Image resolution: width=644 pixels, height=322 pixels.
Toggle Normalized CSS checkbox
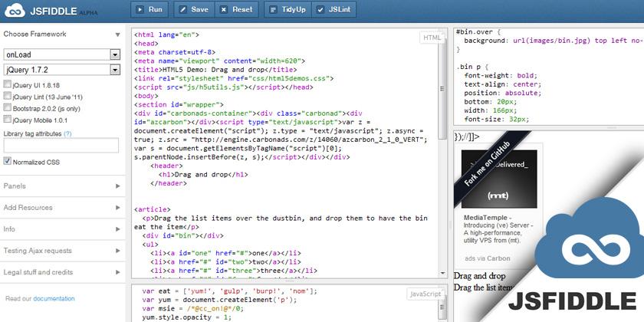click(7, 160)
